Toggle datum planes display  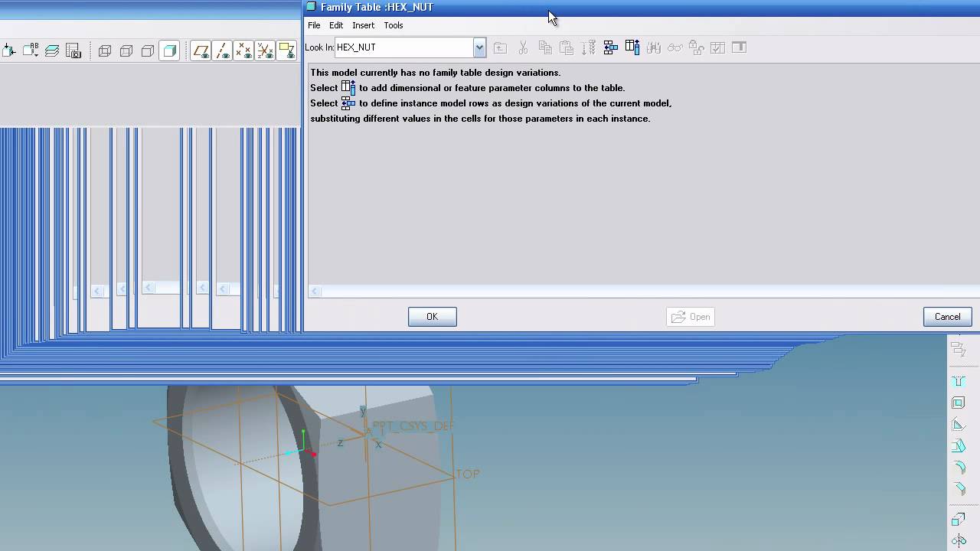[201, 51]
